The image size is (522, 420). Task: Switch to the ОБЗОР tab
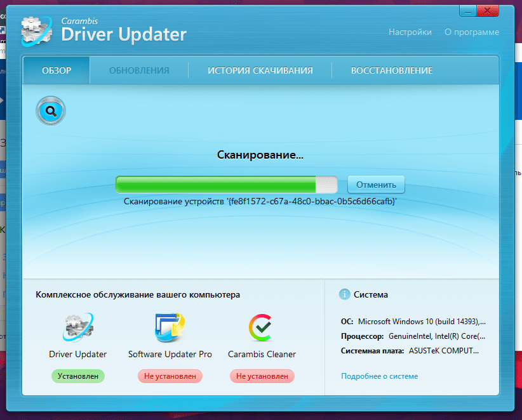57,70
